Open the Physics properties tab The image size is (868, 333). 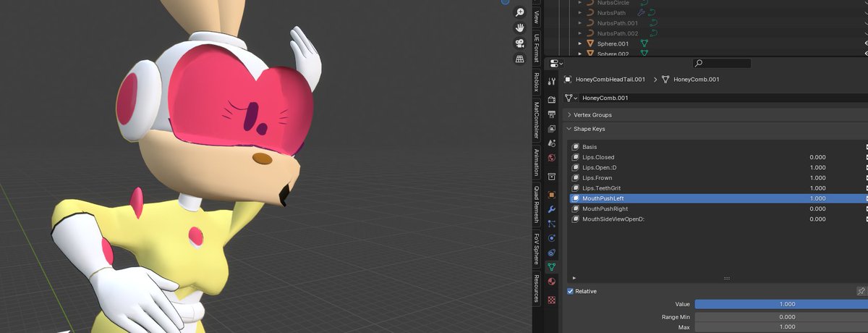tap(552, 238)
